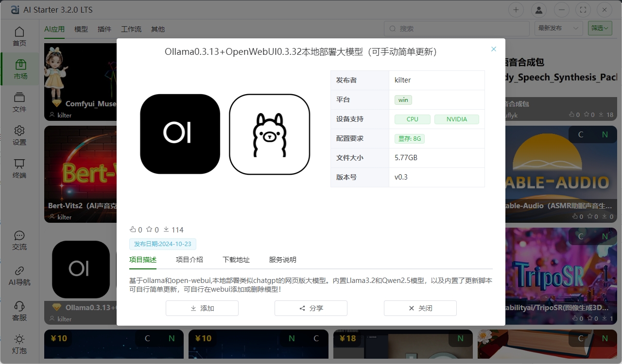Open the 最新发布 sort dropdown

click(x=558, y=28)
